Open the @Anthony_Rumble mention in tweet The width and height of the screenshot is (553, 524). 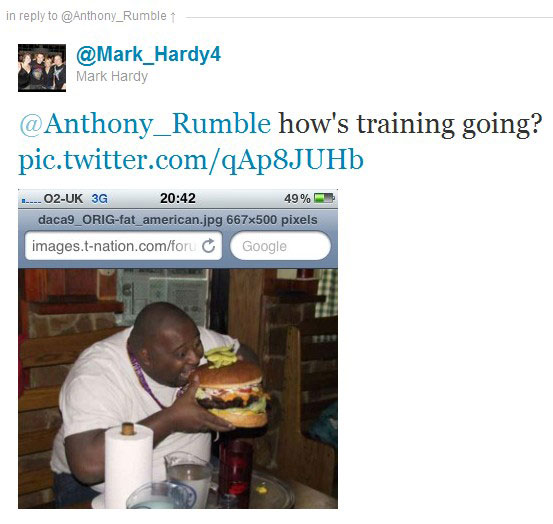pyautogui.click(x=145, y=124)
